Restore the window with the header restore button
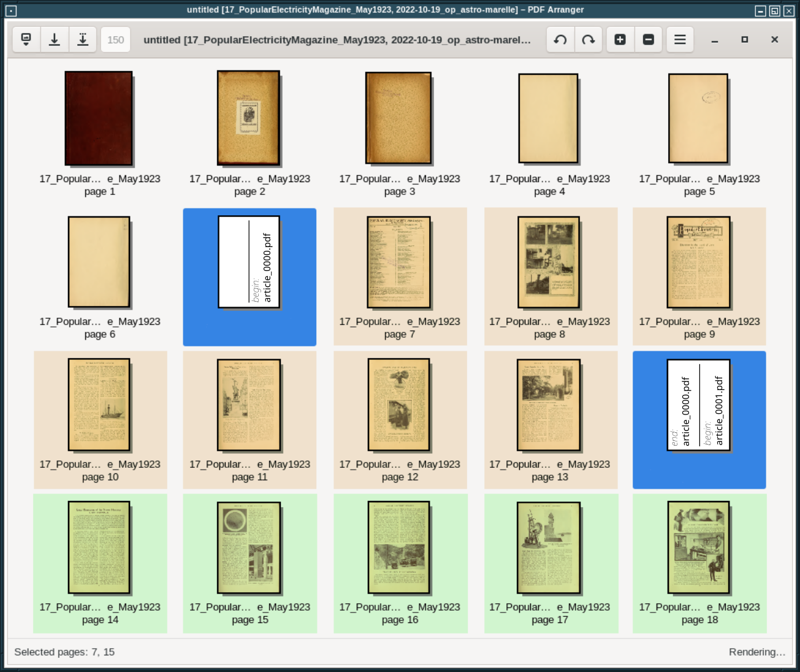Viewport: 800px width, 672px height. [744, 39]
